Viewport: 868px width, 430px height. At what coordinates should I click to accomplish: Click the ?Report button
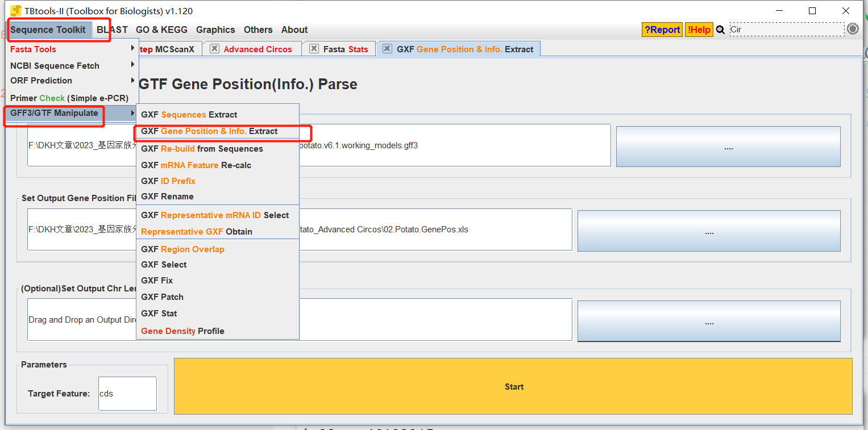(662, 30)
